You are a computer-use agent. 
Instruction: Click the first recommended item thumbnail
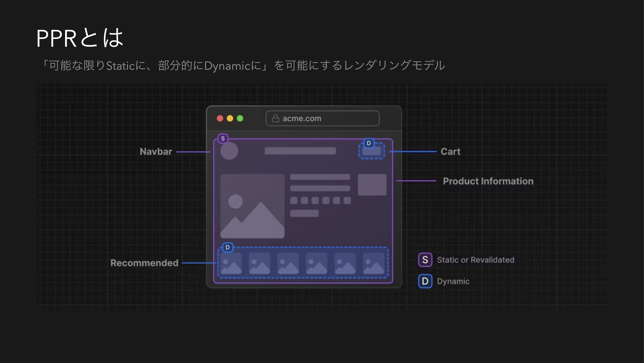(x=231, y=263)
